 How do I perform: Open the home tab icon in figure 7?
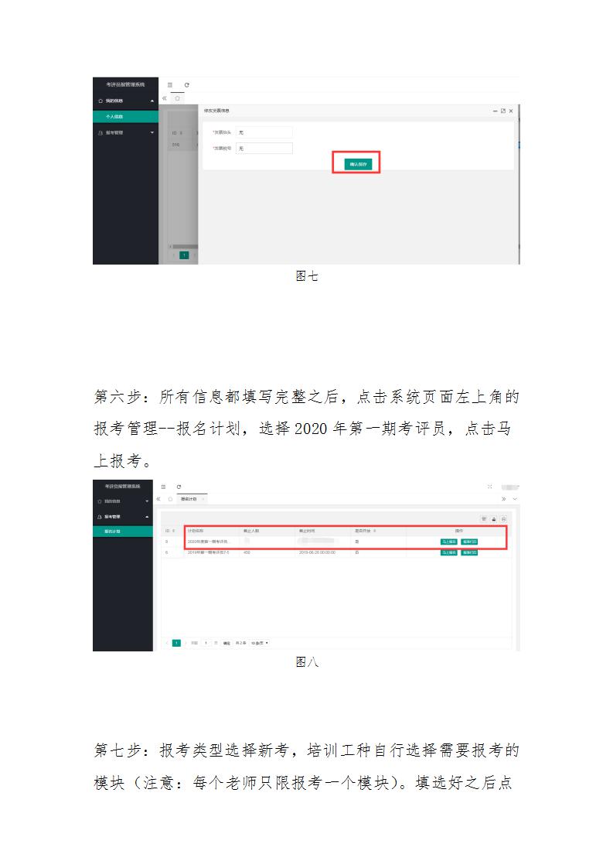[x=177, y=98]
